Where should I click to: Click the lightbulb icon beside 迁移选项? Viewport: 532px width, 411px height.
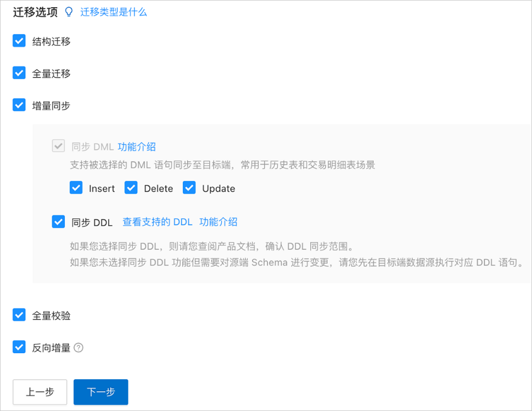(69, 12)
